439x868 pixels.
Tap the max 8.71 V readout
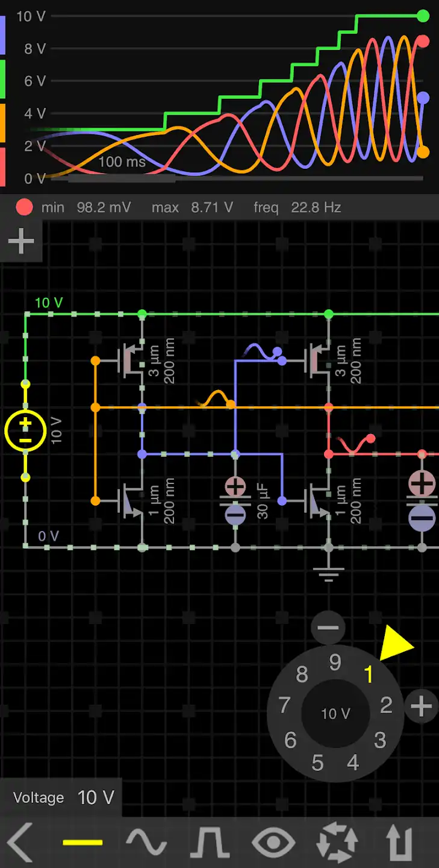[193, 208]
